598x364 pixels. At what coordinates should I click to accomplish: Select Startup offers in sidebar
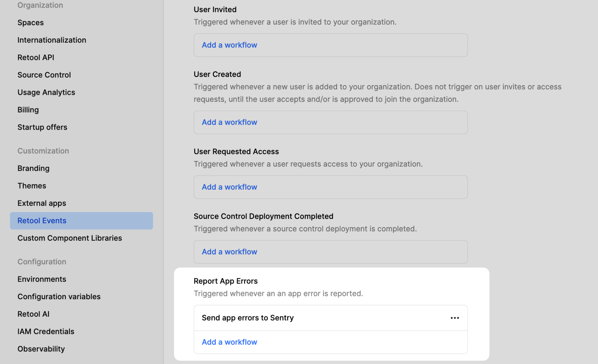(x=42, y=127)
